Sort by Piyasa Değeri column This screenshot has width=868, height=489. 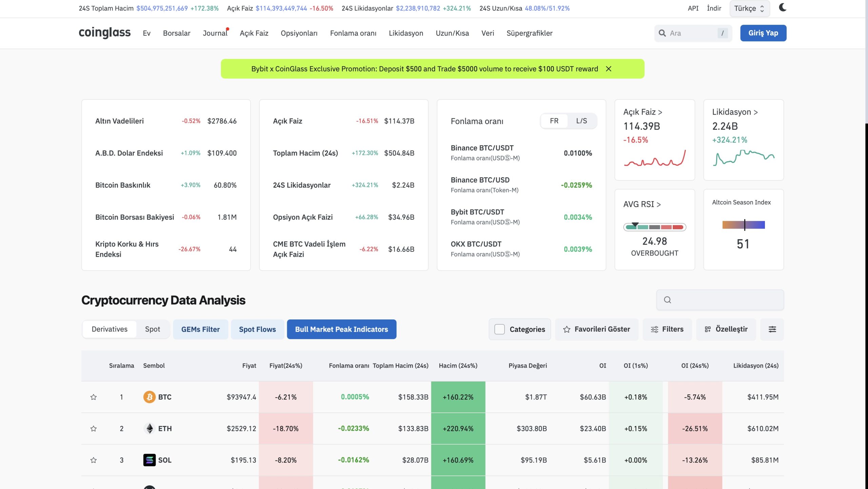pos(528,366)
